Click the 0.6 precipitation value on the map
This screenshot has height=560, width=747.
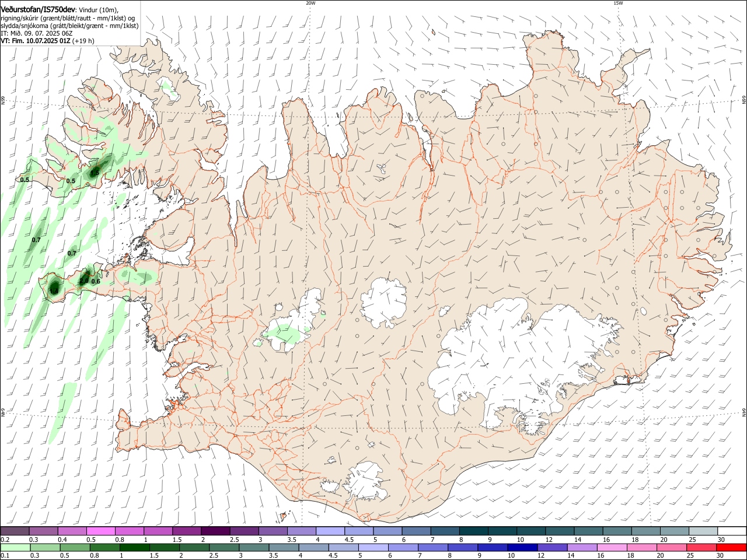(x=96, y=281)
